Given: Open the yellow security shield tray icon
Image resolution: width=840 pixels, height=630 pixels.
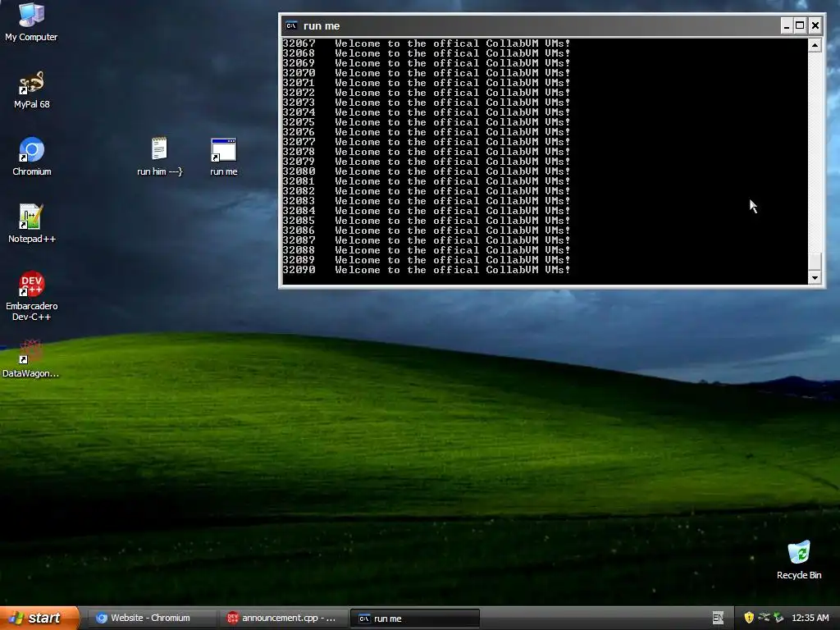Looking at the screenshot, I should (749, 618).
